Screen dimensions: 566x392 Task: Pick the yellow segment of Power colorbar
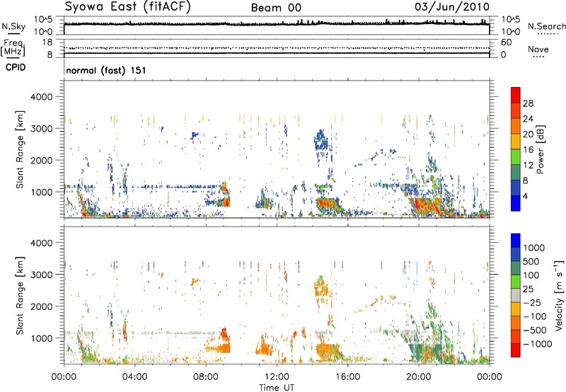point(516,142)
